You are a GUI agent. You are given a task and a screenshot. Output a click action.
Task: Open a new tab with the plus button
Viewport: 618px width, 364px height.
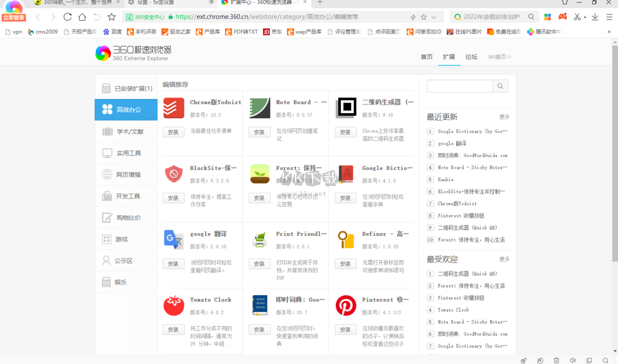tap(320, 3)
